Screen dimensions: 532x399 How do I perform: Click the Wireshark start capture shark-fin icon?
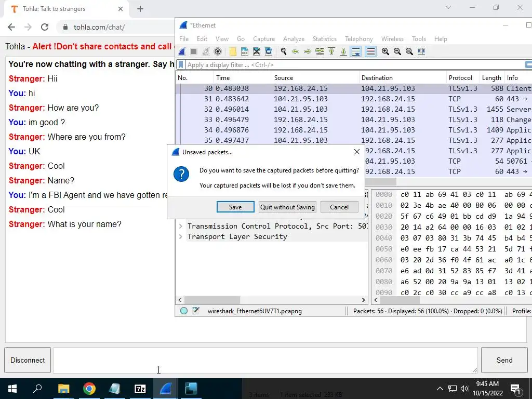pos(182,51)
